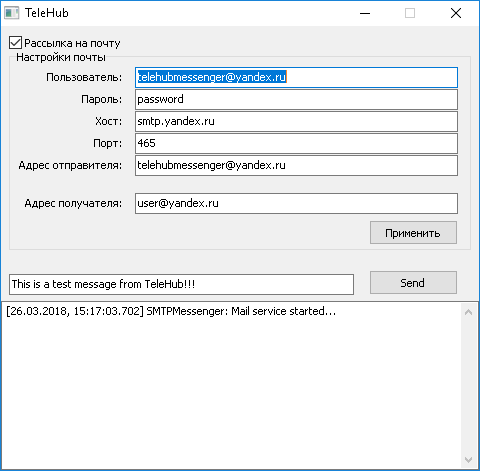Click the SMTPMessenger log entry line

pyautogui.click(x=171, y=311)
